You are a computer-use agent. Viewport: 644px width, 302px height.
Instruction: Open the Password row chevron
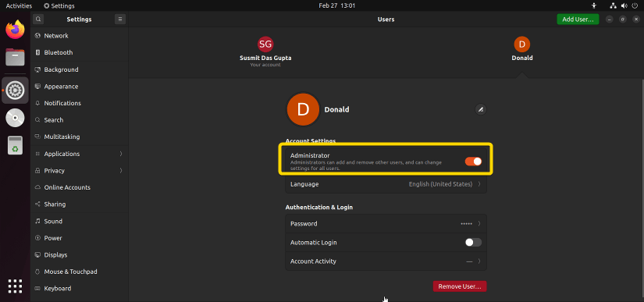(x=479, y=224)
